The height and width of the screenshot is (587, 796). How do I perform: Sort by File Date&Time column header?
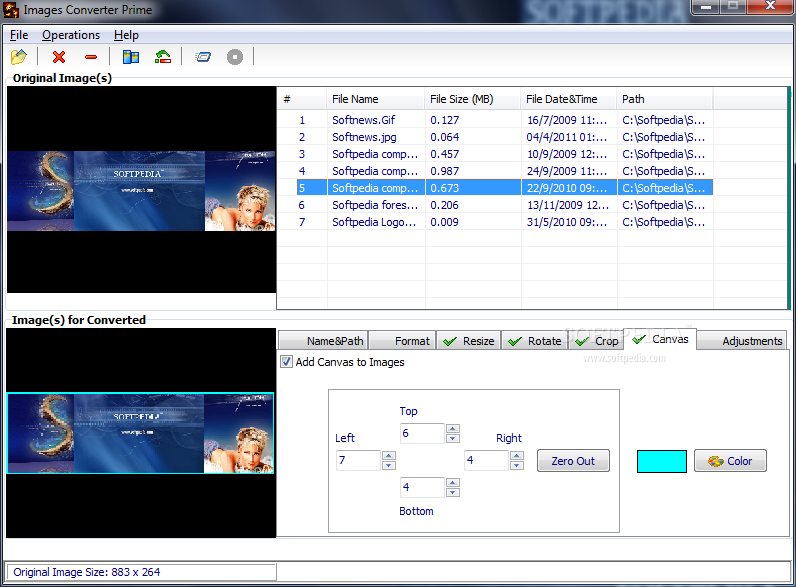tap(569, 99)
